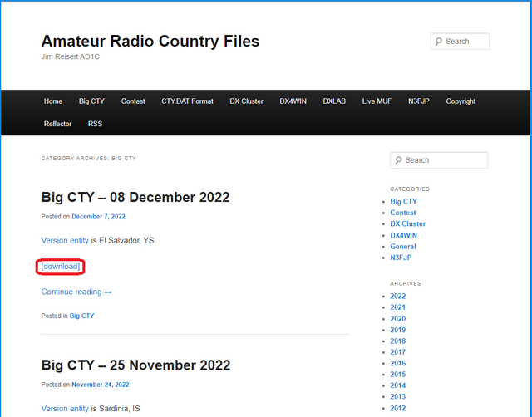Click the Category Archives: Big CTY heading
532x417 pixels.
(89, 159)
